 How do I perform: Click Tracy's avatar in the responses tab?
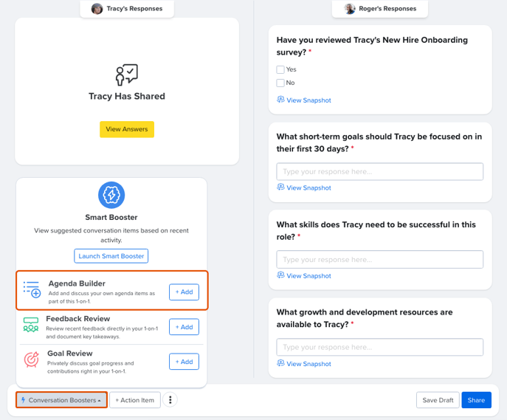[x=97, y=9]
